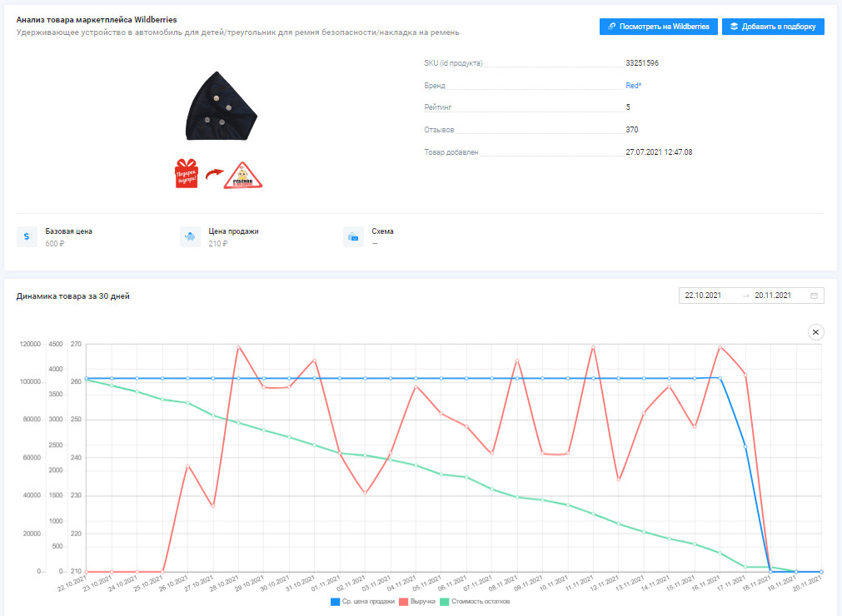Click the product description subtitle text
This screenshot has height=616, width=842.
tap(237, 32)
